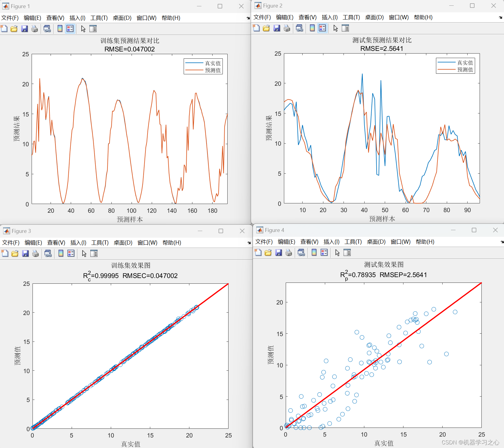Open 窗口(W) menu in Figure 3
Image resolution: width=504 pixels, height=448 pixels.
[147, 243]
